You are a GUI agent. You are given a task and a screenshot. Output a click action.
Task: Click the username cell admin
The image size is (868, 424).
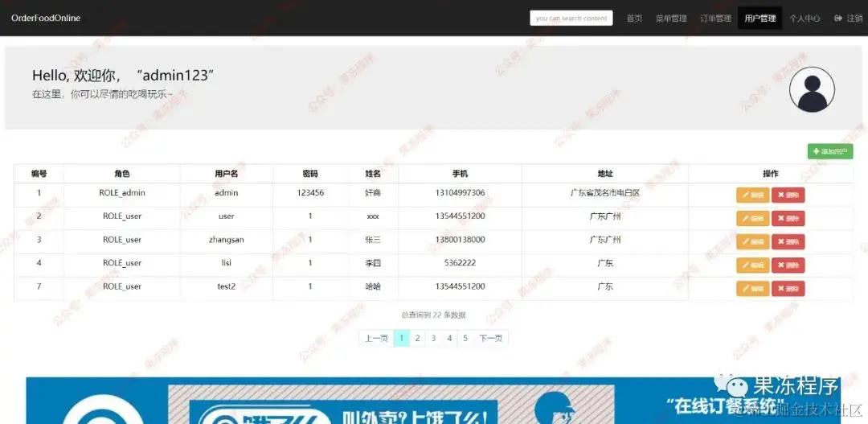pos(227,193)
